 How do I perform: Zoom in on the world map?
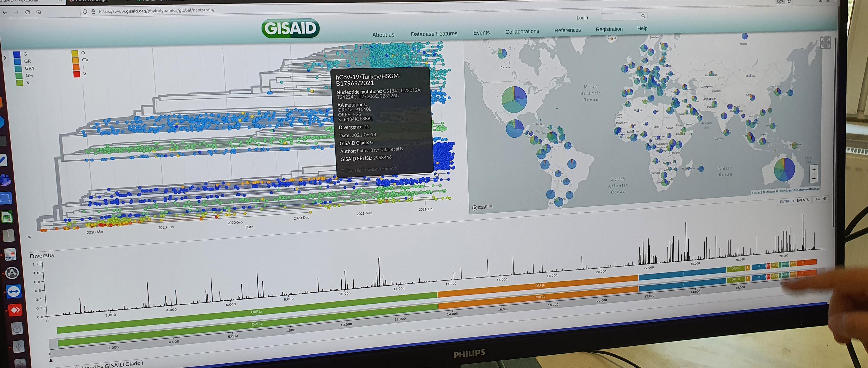coord(814,170)
